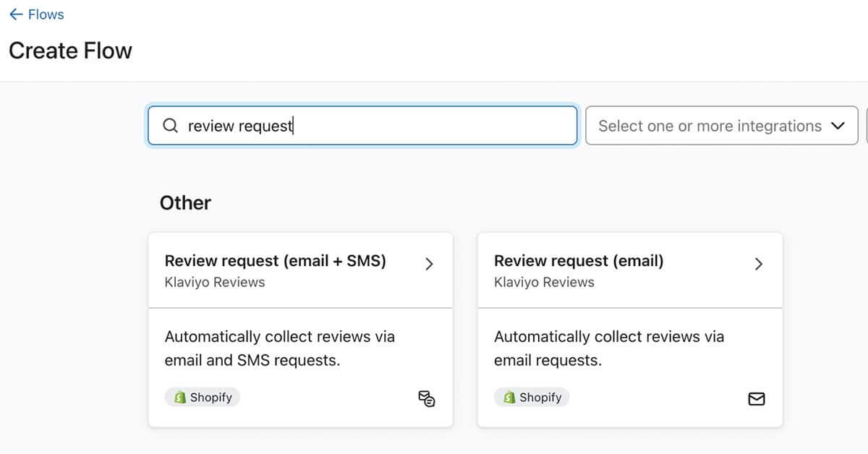This screenshot has width=868, height=454.
Task: Go back to Flows
Action: pyautogui.click(x=36, y=14)
